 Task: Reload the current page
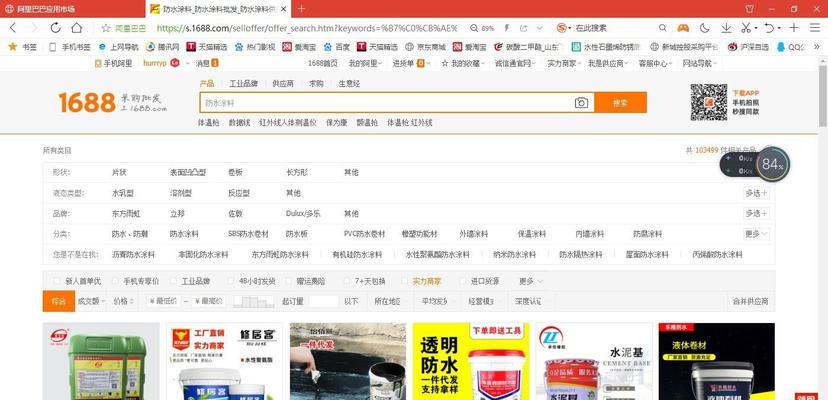click(x=55, y=28)
